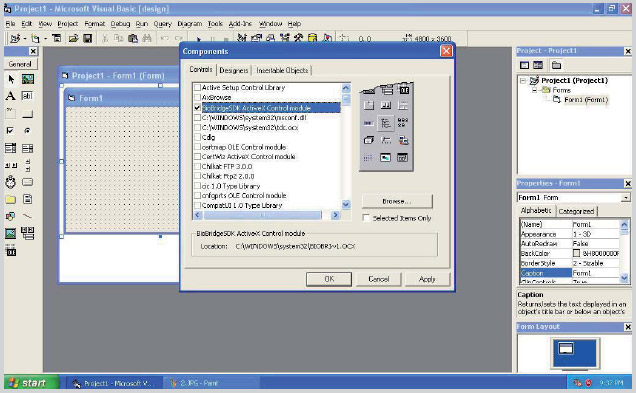Select the Shape control in the toolbox
Screen dimensions: 636x393
pos(11,216)
